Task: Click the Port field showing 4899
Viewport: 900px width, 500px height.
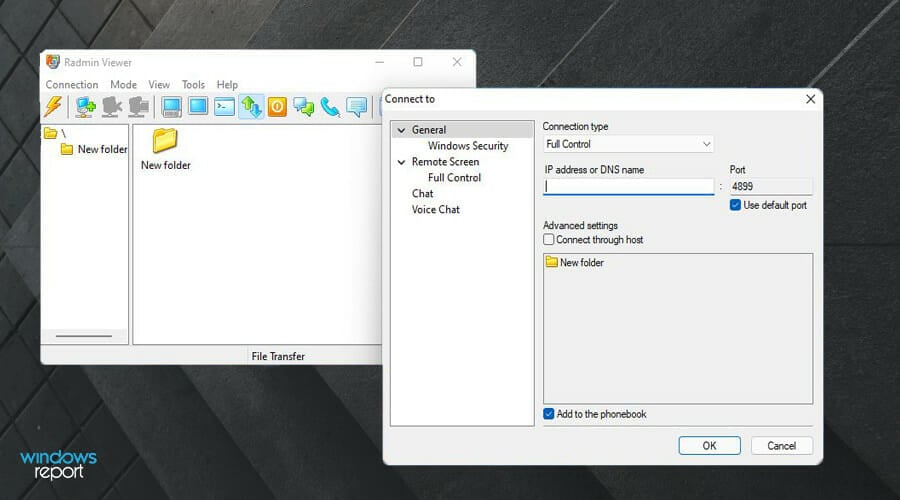Action: [771, 187]
